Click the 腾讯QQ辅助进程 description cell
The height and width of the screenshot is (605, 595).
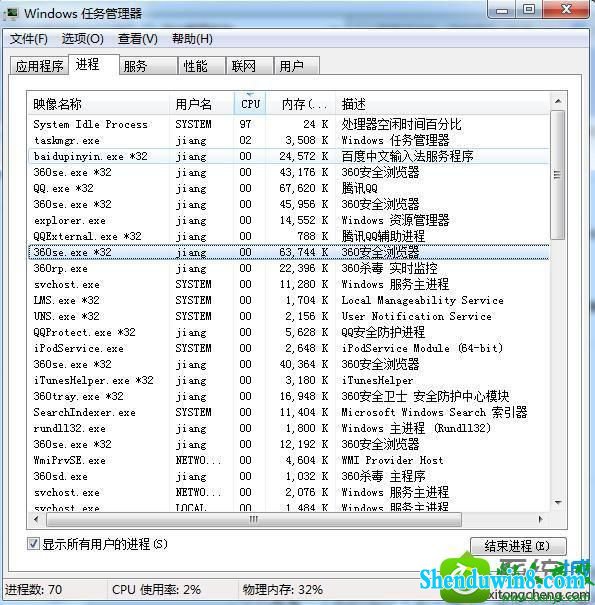(383, 236)
